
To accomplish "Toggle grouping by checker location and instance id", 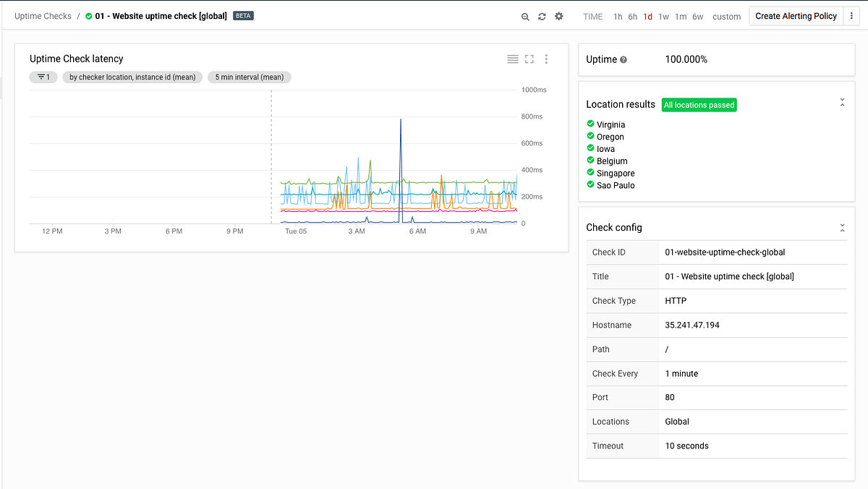I will 132,77.
